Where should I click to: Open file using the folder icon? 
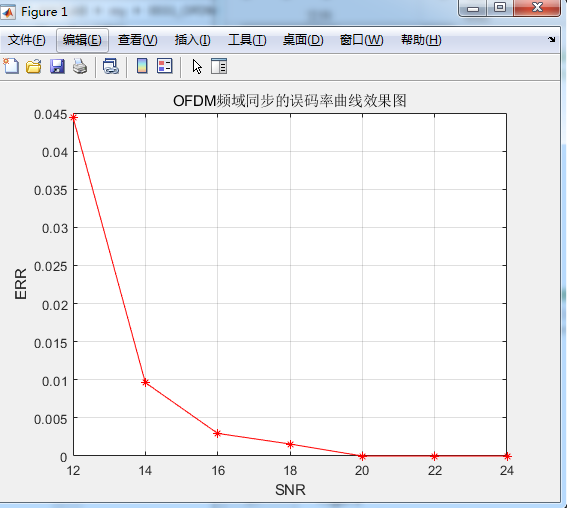point(34,67)
